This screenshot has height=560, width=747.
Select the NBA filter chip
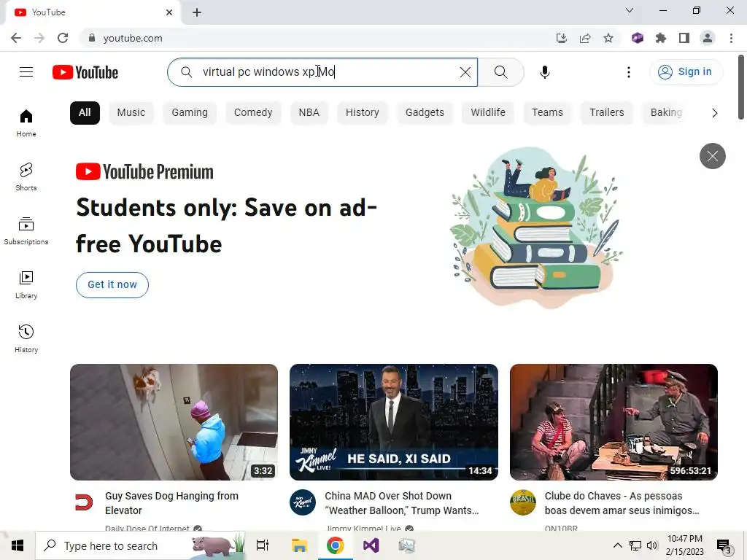tap(309, 113)
